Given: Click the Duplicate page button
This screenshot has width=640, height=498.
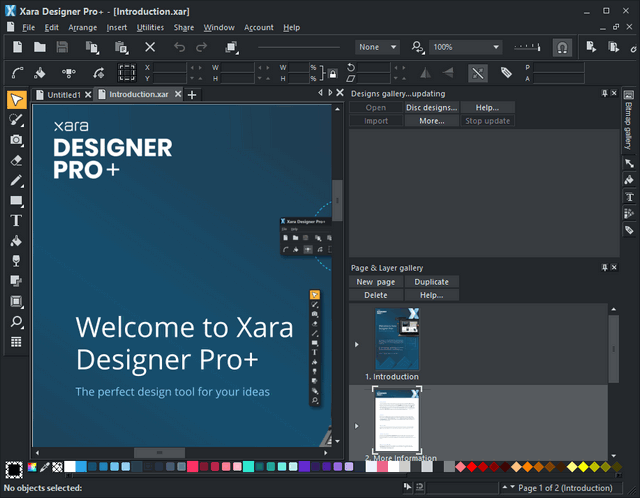Looking at the screenshot, I should tap(431, 282).
